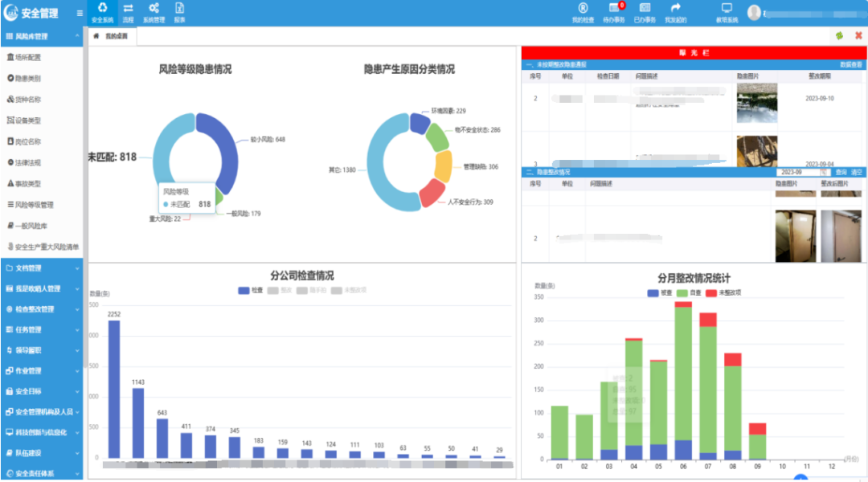This screenshot has height=482, width=868.
Task: Switch to the 我的桌面 tab
Action: point(113,36)
